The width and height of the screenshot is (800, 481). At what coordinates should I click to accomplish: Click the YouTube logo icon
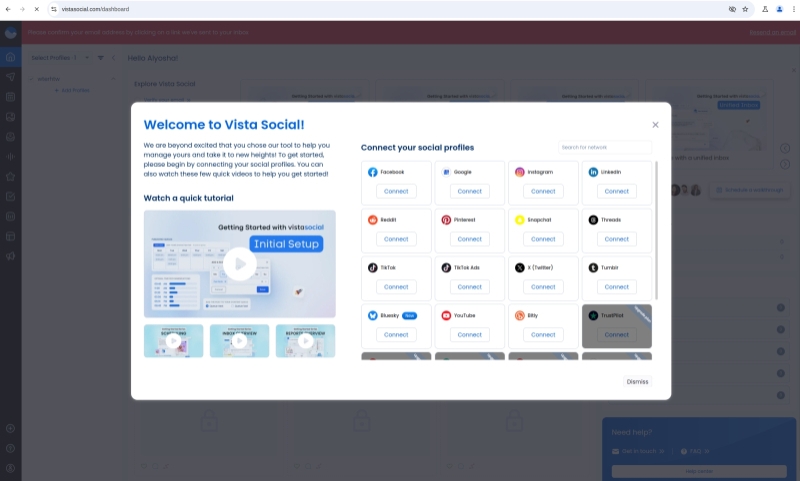point(446,315)
